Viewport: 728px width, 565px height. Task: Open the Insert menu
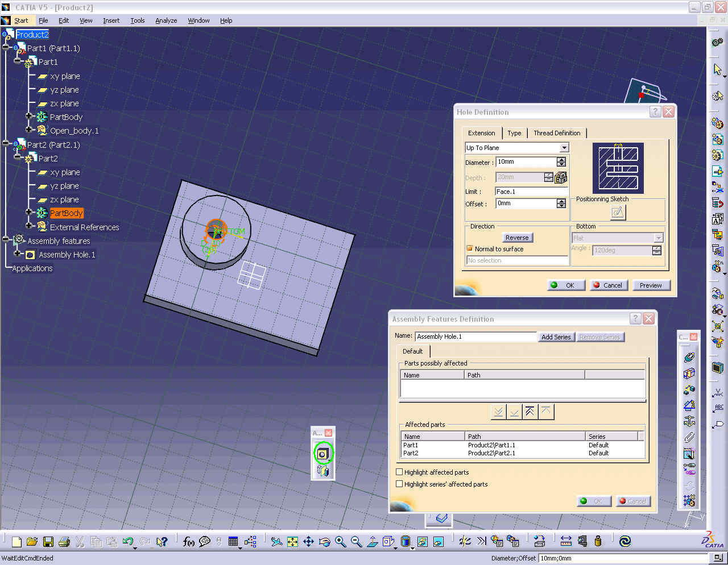(x=111, y=20)
